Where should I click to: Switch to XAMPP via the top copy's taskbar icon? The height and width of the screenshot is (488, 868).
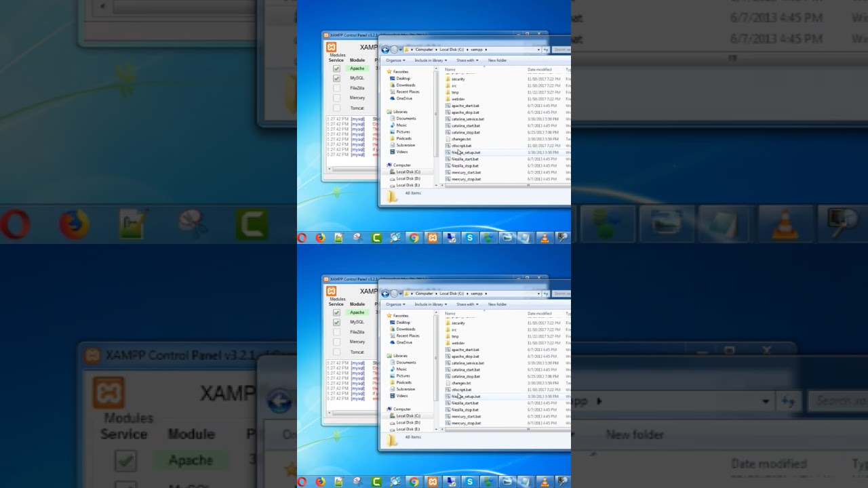433,238
